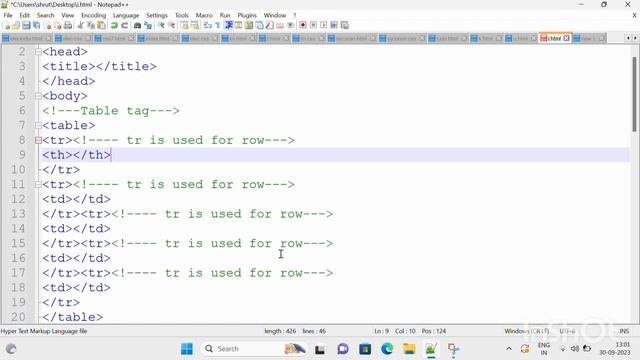Open the Folder as Workspace toolbar icon
The width and height of the screenshot is (640, 360).
(x=280, y=25)
